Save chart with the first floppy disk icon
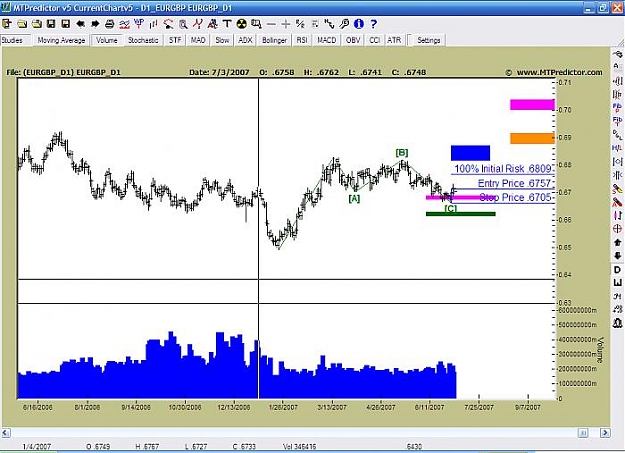625x453 pixels. (x=51, y=24)
